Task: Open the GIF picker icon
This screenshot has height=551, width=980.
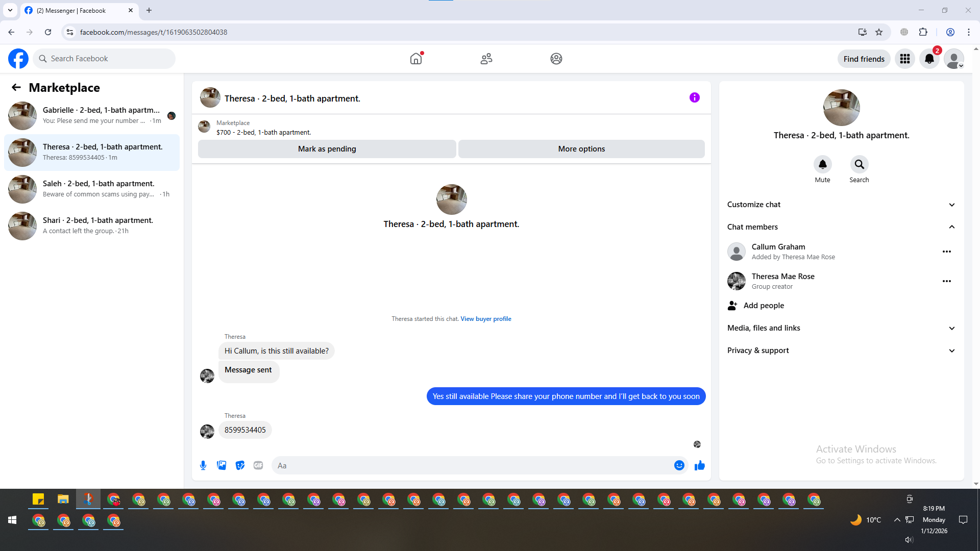Action: [258, 465]
